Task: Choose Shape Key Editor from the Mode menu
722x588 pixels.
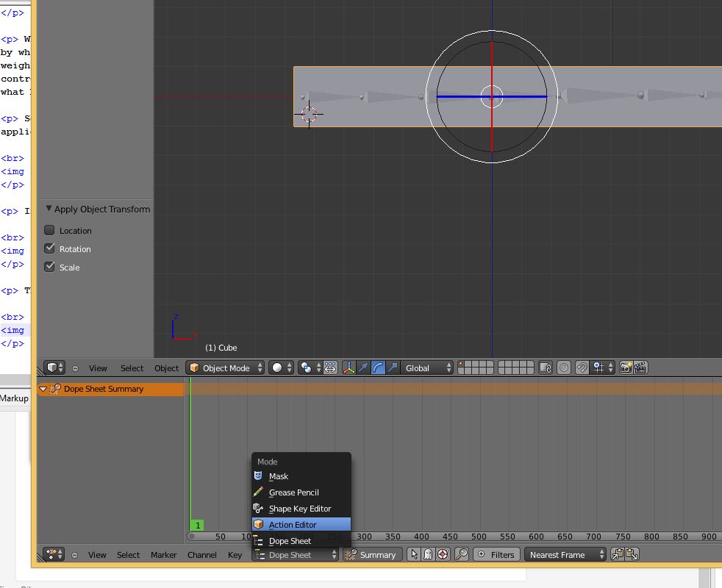Action: [x=301, y=509]
